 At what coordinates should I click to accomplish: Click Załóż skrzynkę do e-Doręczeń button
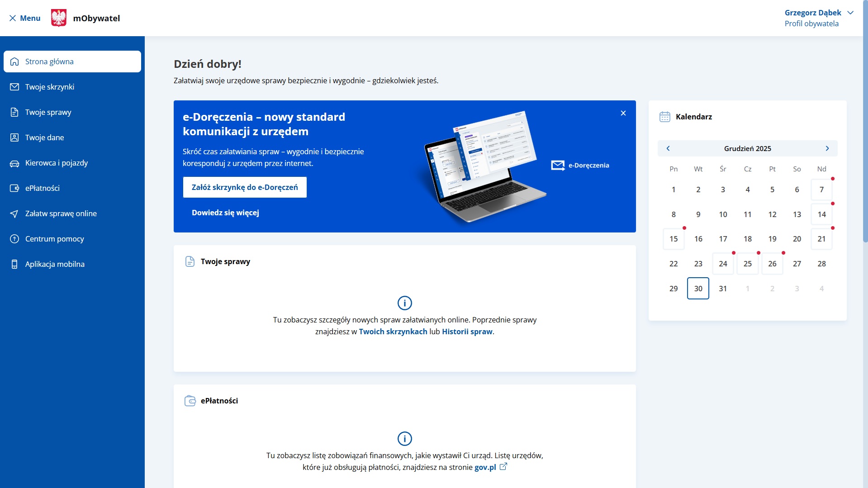point(245,187)
